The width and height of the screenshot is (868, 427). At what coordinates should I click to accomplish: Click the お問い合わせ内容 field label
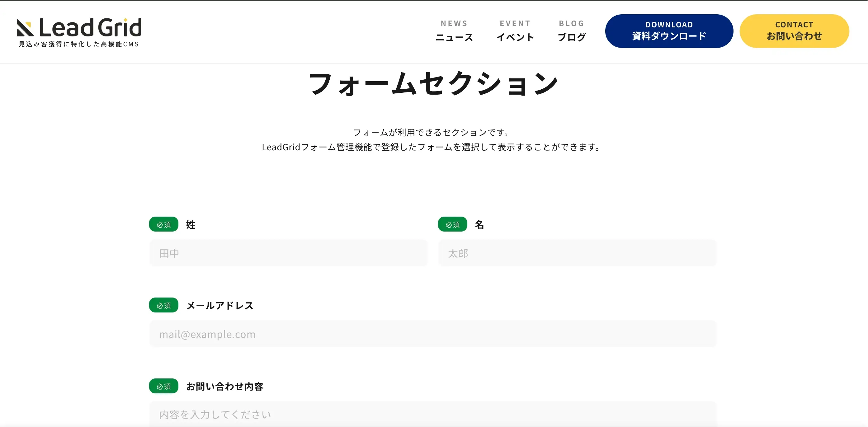(224, 386)
